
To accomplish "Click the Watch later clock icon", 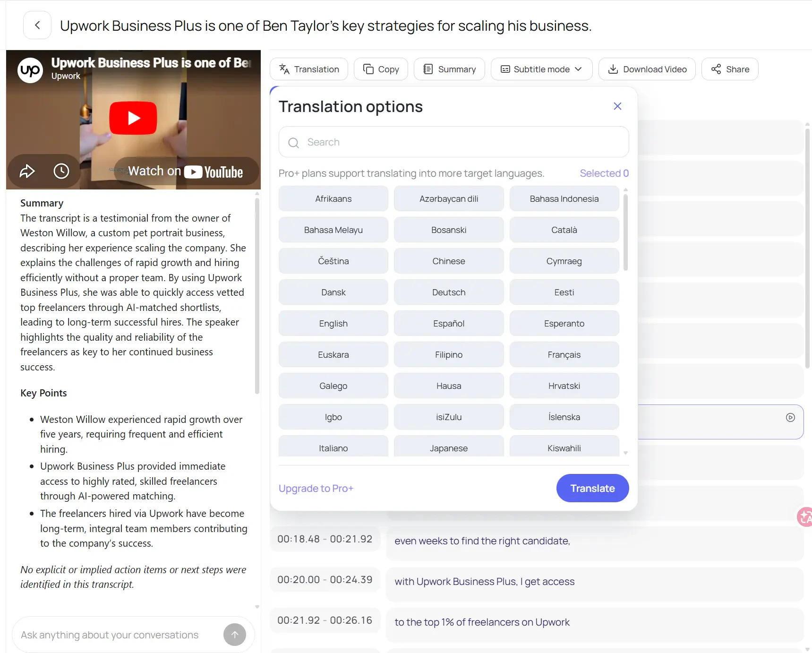I will [x=61, y=171].
